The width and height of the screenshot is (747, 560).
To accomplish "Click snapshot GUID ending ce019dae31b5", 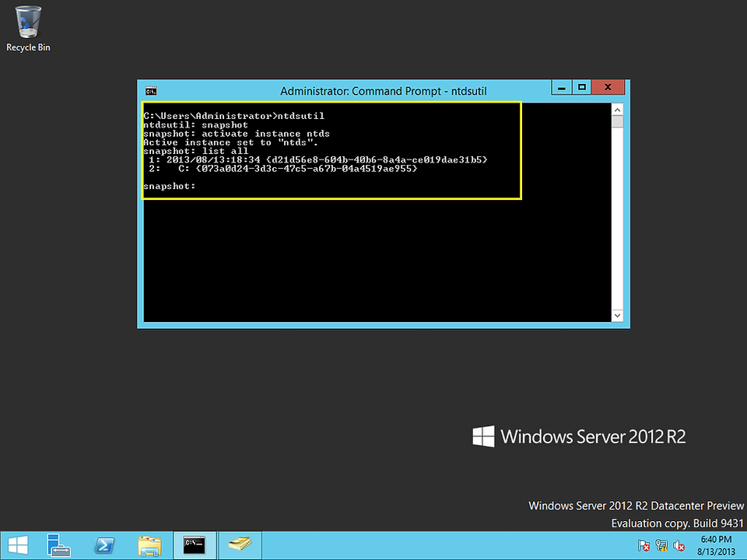I will (377, 160).
